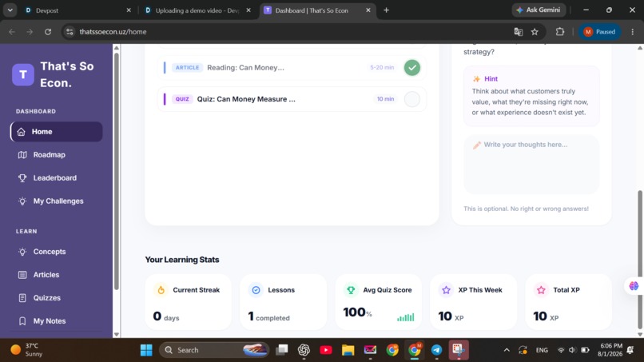Viewport: 644px width, 362px height.
Task: Switch to the Devpost tab
Action: click(78, 10)
